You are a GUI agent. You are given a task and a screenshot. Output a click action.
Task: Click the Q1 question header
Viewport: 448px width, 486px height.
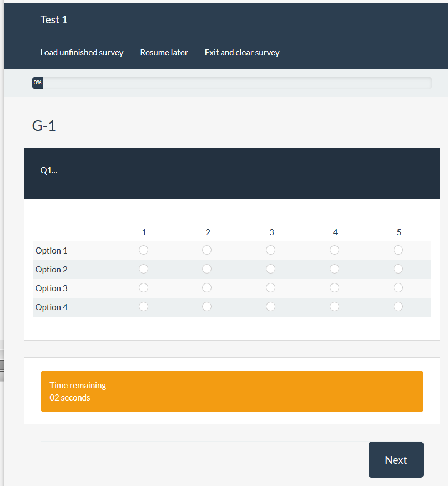coord(49,171)
